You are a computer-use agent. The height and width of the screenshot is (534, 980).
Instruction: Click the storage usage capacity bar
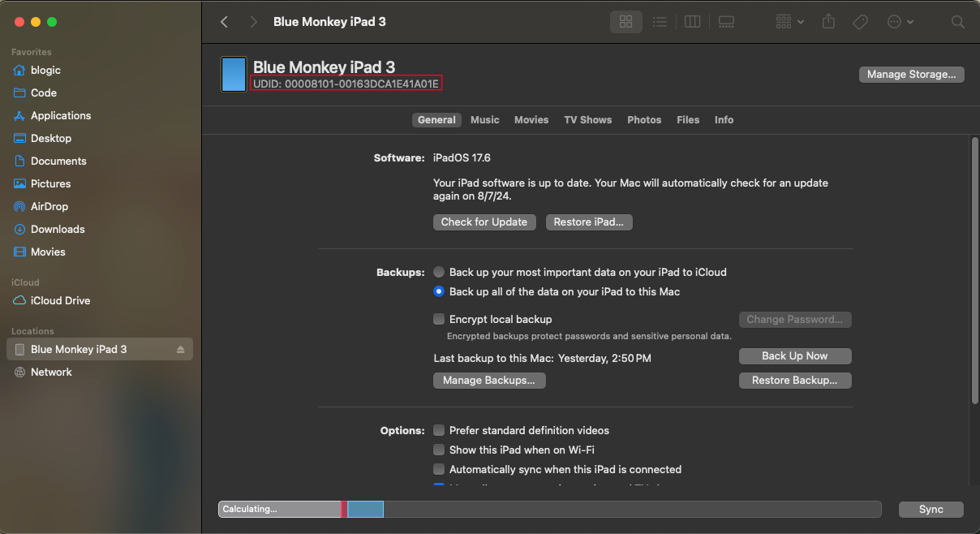pyautogui.click(x=549, y=509)
